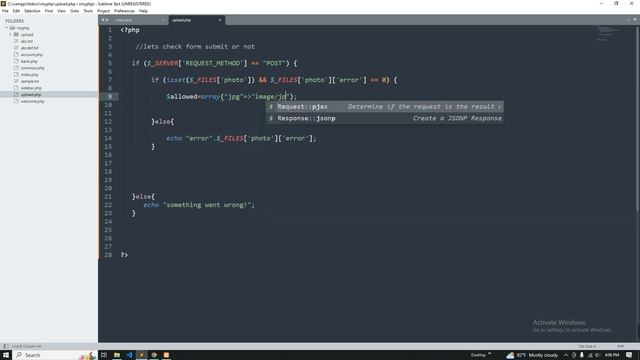Click the Sublime Text taskbar icon
This screenshot has height=360, width=640.
[142, 355]
